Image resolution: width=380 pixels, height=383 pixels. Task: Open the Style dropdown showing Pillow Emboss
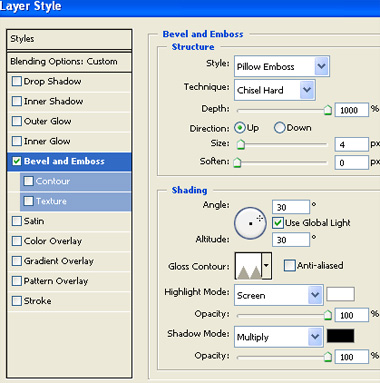tap(282, 66)
